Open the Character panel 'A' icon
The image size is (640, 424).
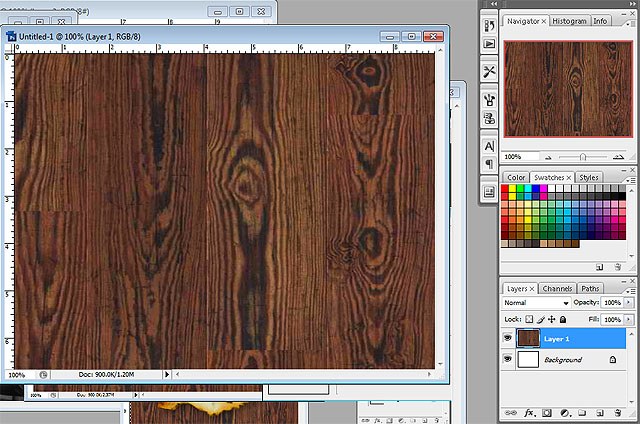490,146
